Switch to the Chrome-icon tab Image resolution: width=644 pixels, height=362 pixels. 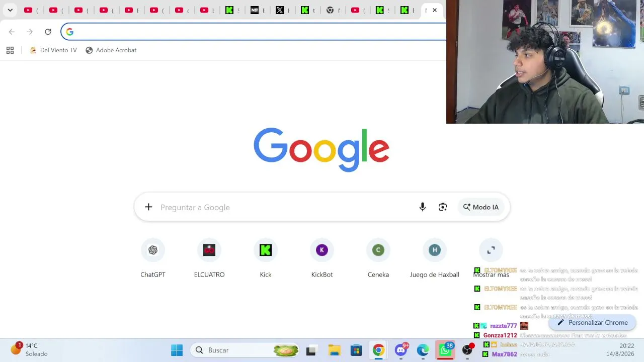click(334, 10)
